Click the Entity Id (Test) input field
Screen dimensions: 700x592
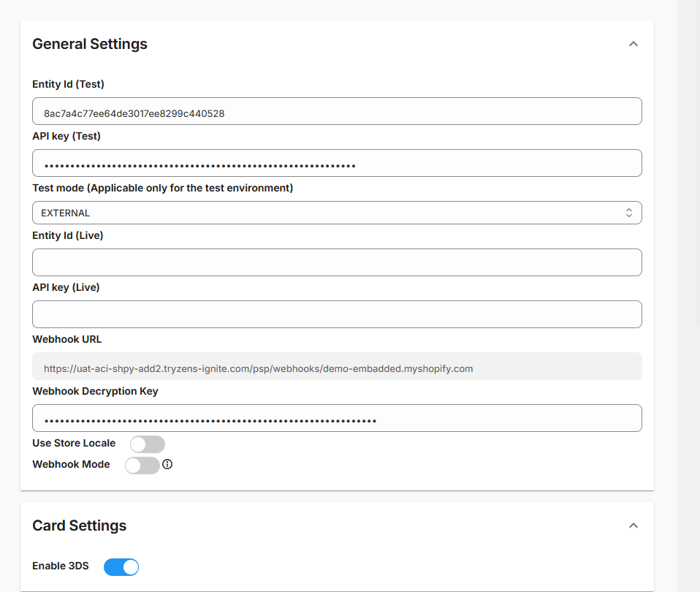click(337, 111)
